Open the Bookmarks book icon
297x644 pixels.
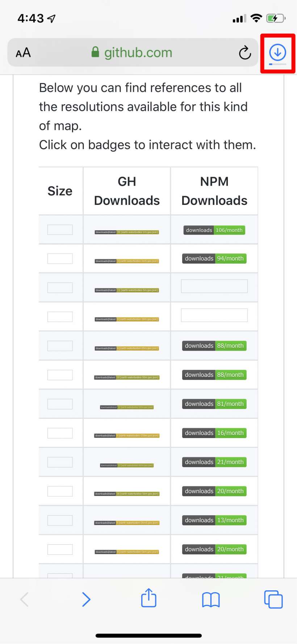(211, 599)
